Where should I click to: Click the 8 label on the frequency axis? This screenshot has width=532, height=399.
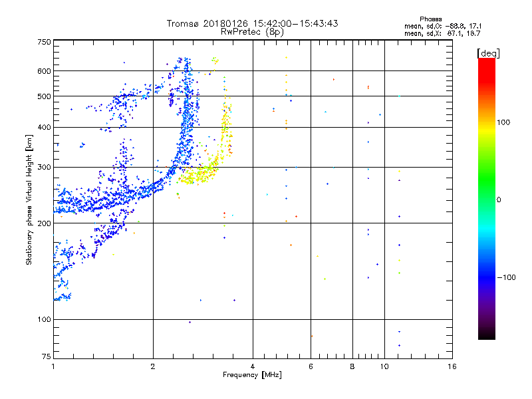pyautogui.click(x=352, y=366)
